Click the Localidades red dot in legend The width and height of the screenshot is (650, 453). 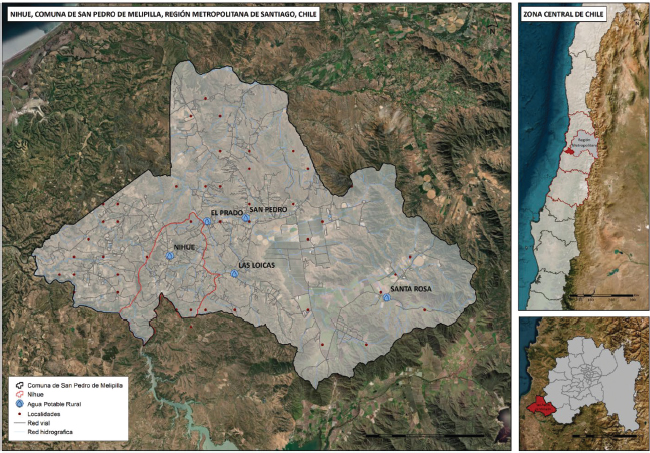[19, 414]
